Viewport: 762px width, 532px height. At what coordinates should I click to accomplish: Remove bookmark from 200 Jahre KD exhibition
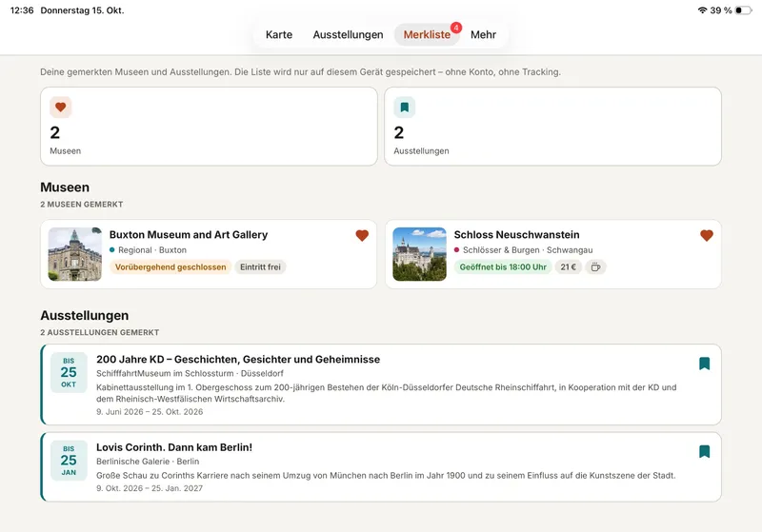pyautogui.click(x=704, y=364)
